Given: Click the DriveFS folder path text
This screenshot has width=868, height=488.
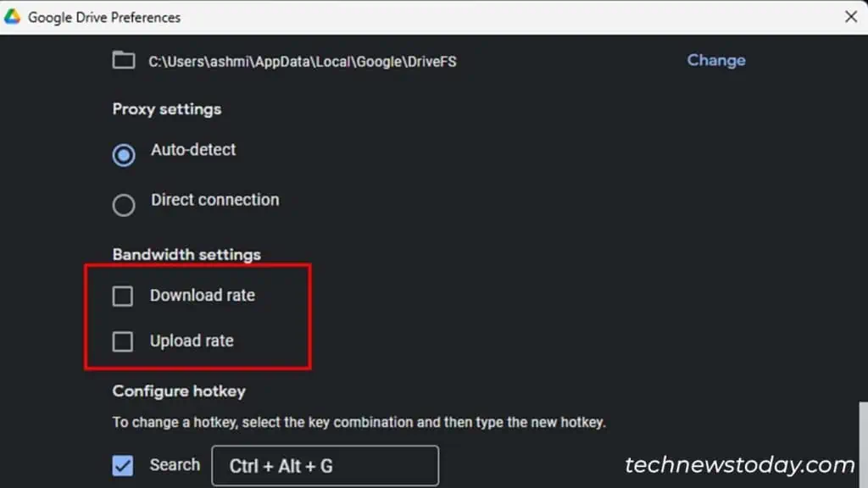Looking at the screenshot, I should (303, 61).
